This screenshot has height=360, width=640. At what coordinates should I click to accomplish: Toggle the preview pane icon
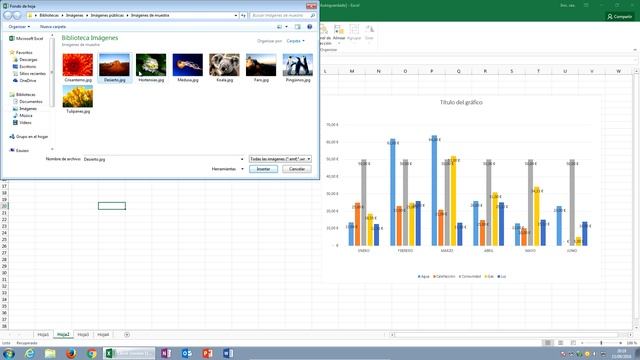click(x=298, y=27)
